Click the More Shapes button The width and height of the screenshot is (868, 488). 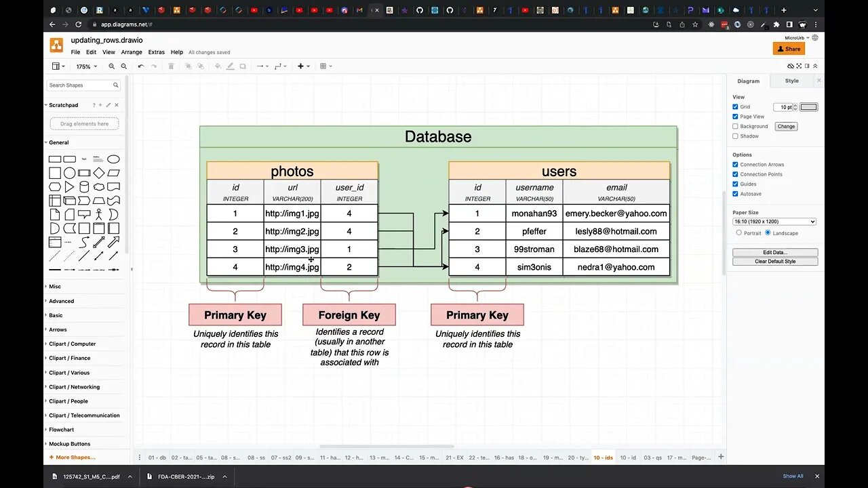point(73,457)
